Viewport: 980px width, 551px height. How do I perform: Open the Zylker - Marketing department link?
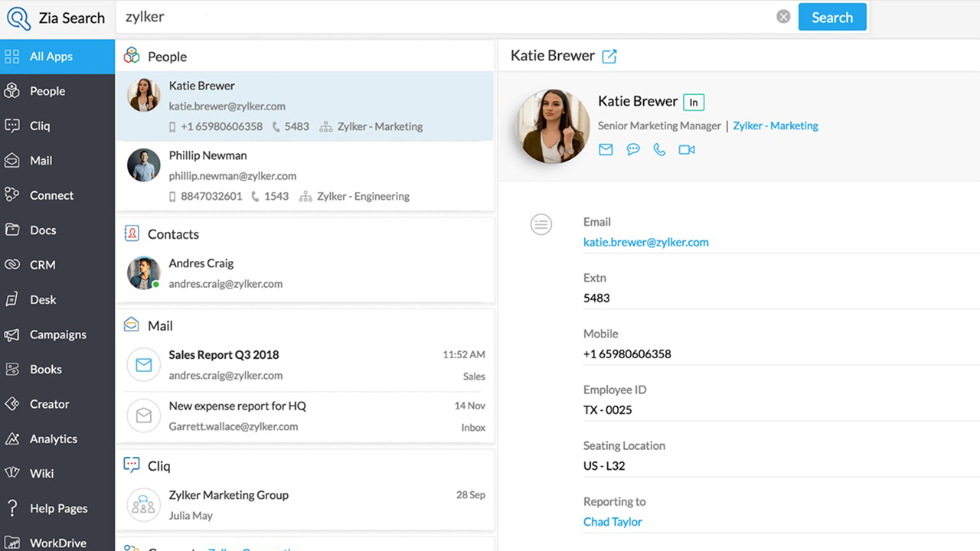[x=776, y=126]
